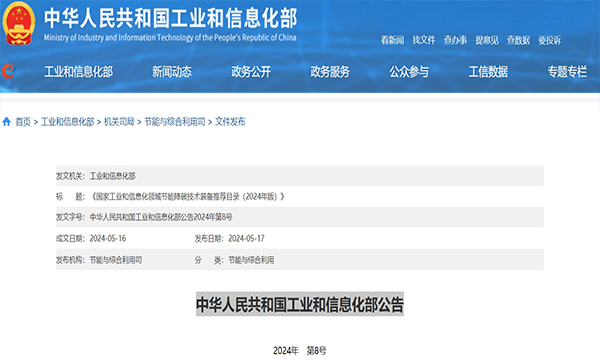Click the 成文日期 value 2024-05-16

pos(108,238)
